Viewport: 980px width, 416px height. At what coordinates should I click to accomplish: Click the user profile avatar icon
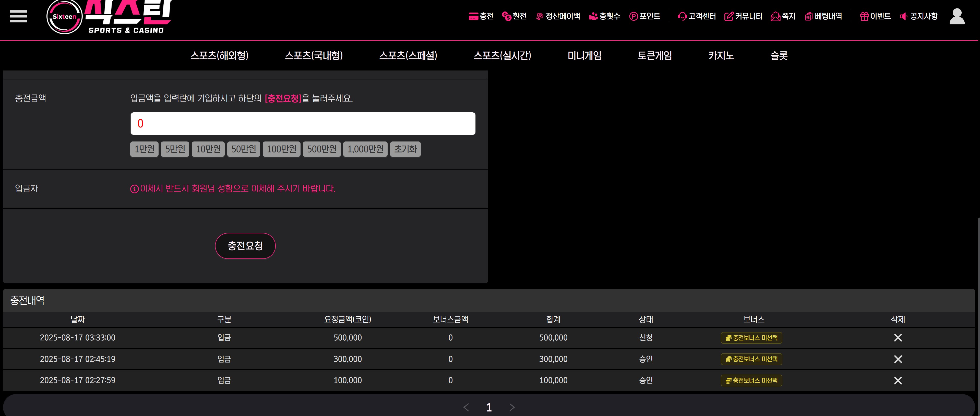pos(957,16)
